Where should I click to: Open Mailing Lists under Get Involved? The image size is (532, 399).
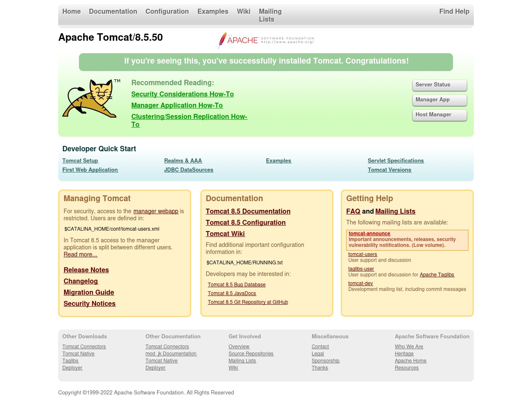click(x=242, y=361)
